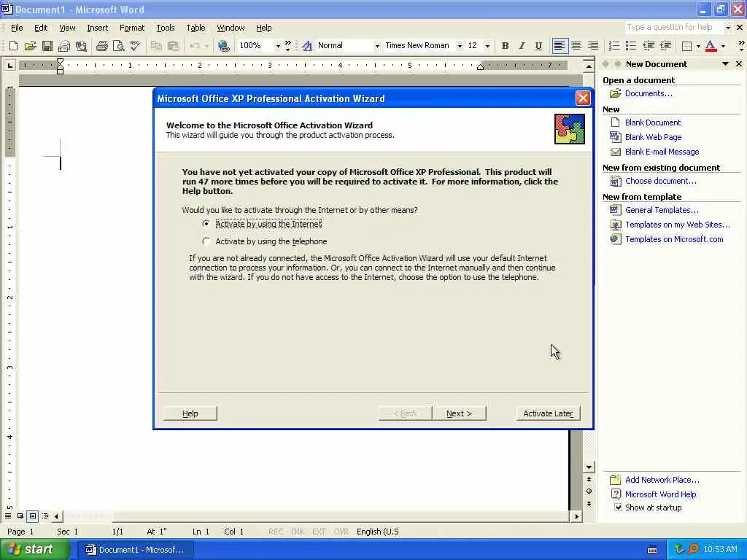
Task: Toggle OVR overtype mode indicator
Action: (x=341, y=532)
